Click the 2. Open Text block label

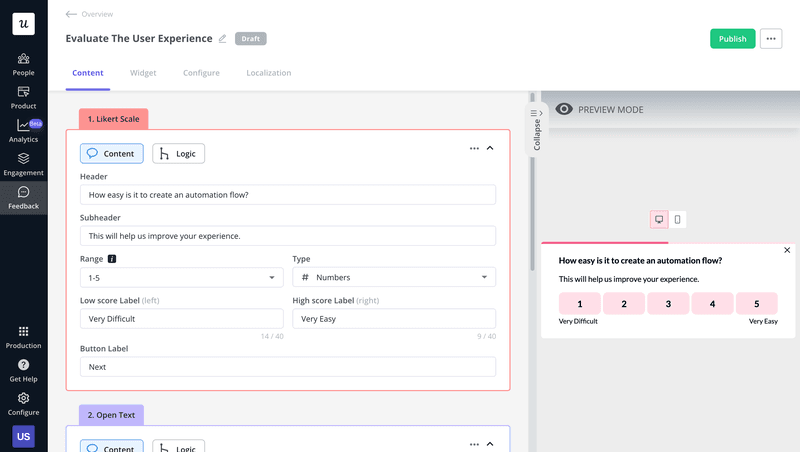pos(111,415)
